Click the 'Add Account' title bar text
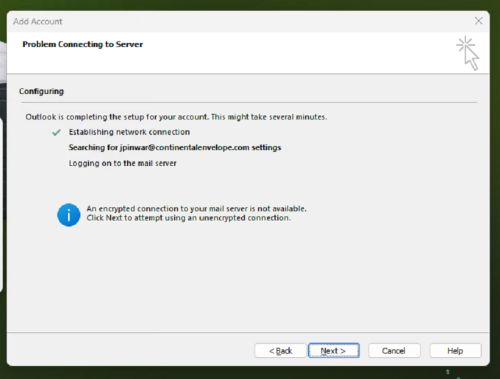This screenshot has width=500, height=379. pos(38,22)
